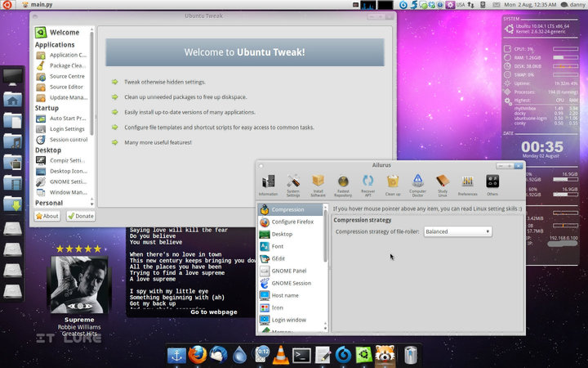Click the Ubuntu logo in top panel

[x=7, y=5]
